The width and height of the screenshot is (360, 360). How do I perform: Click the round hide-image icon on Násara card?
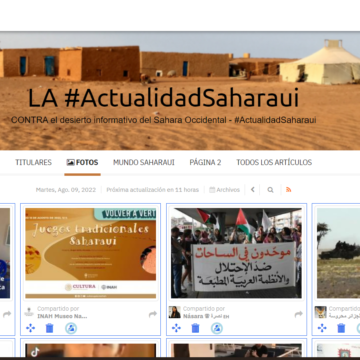[217, 328]
